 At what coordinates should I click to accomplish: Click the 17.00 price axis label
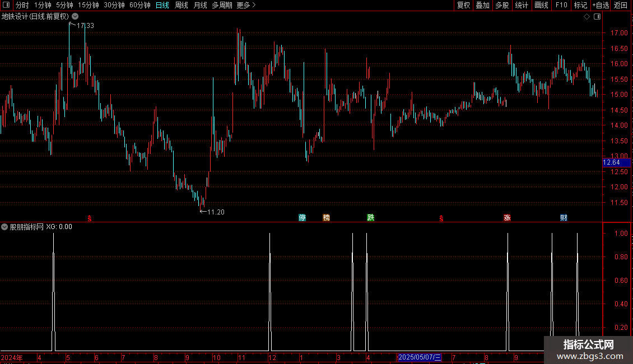[619, 33]
